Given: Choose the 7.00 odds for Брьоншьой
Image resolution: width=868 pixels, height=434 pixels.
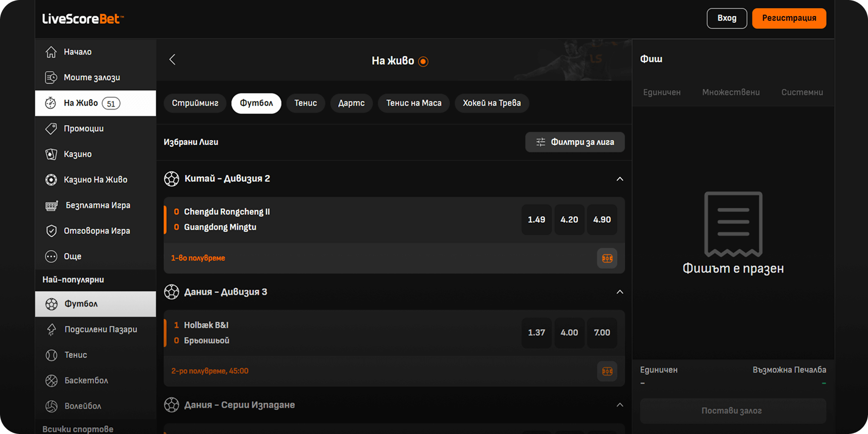Looking at the screenshot, I should (602, 333).
